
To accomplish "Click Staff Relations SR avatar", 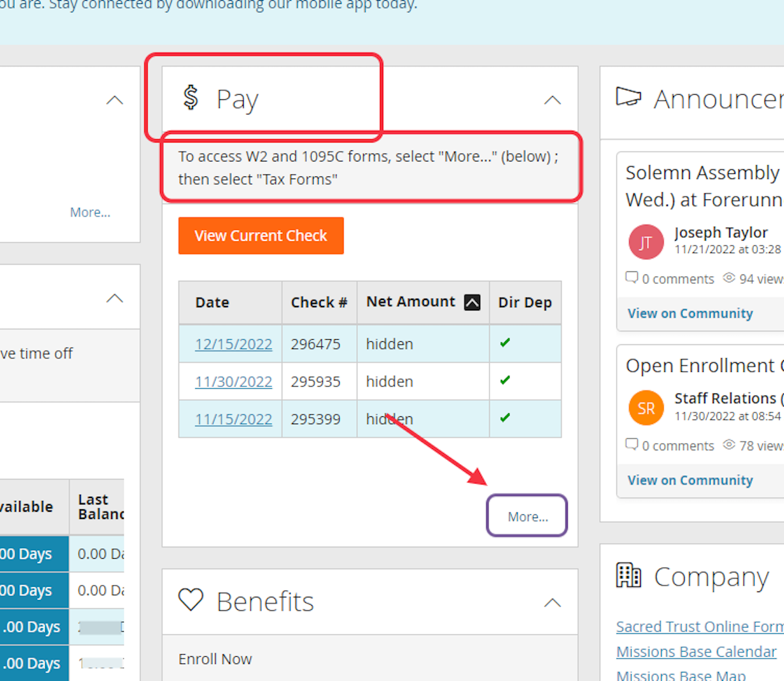I will point(645,408).
